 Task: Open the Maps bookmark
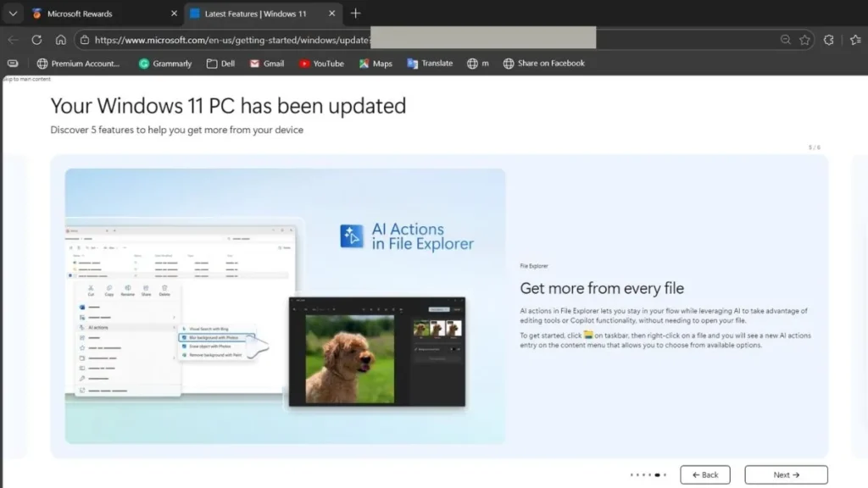[375, 63]
